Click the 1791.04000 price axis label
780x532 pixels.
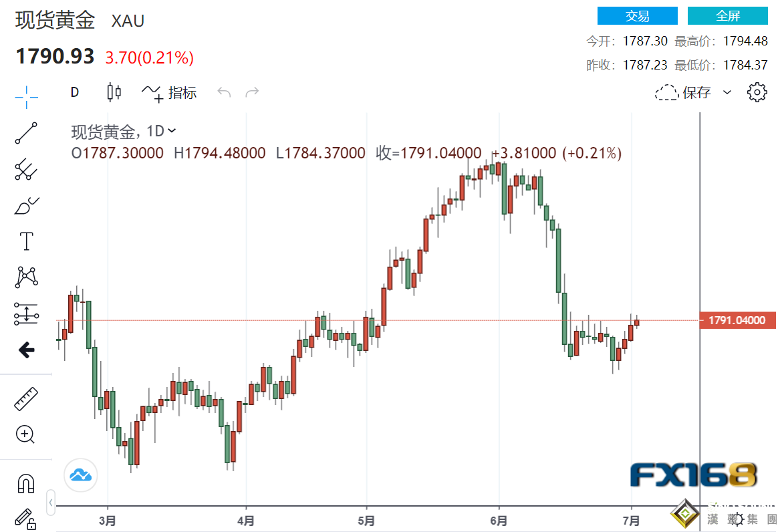click(x=737, y=321)
